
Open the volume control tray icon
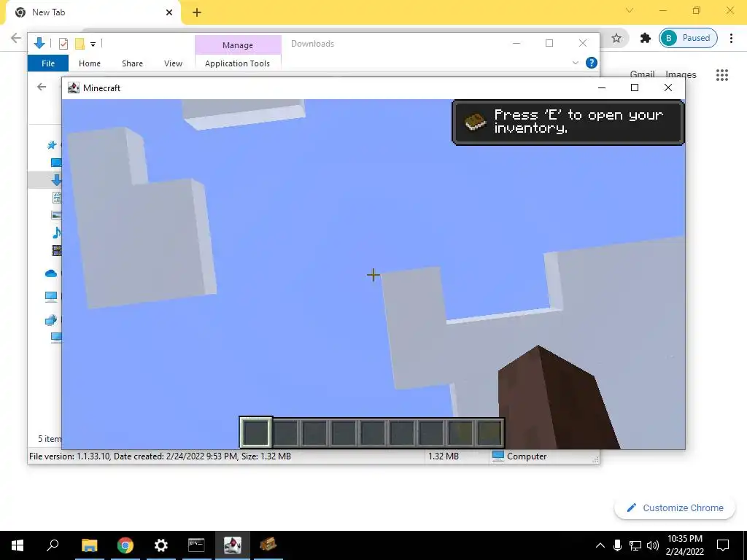653,545
